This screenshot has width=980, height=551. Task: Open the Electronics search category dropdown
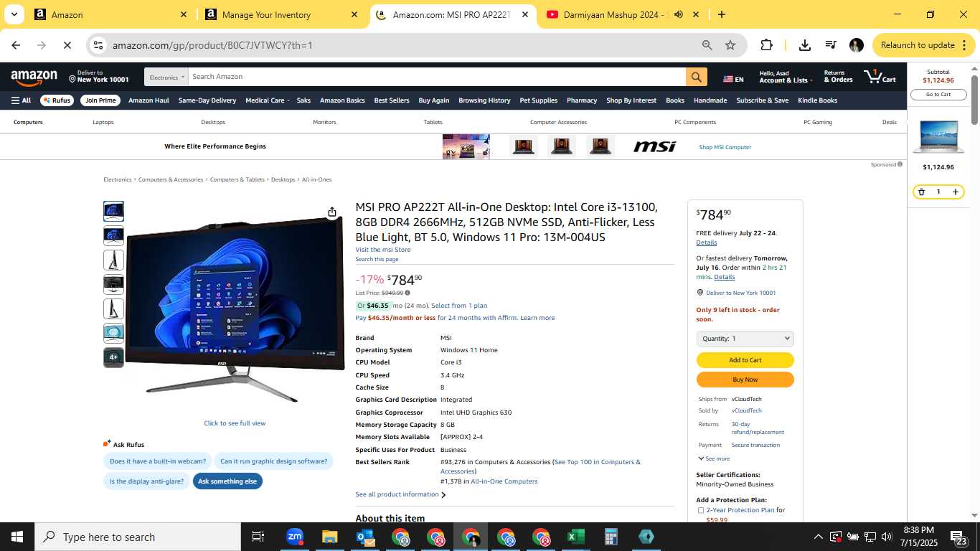pyautogui.click(x=166, y=77)
